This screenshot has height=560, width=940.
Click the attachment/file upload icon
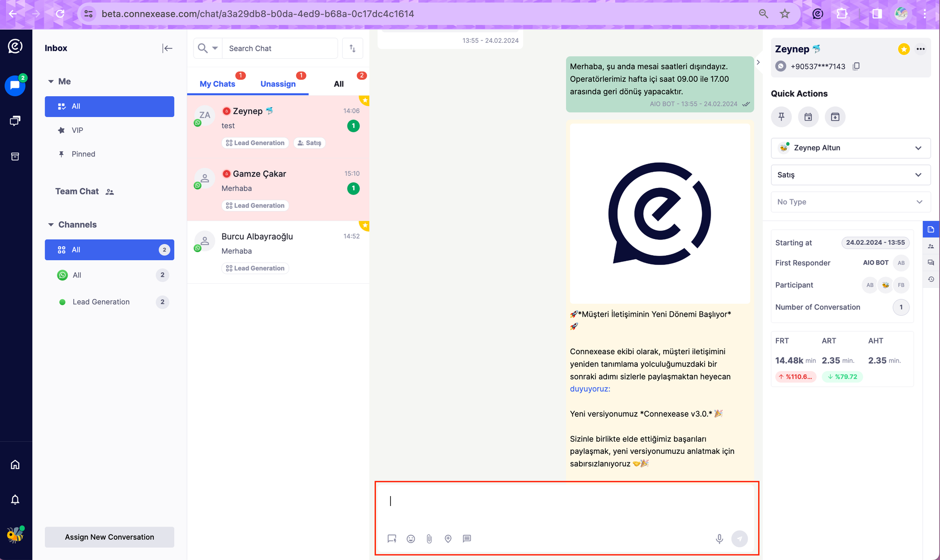429,539
